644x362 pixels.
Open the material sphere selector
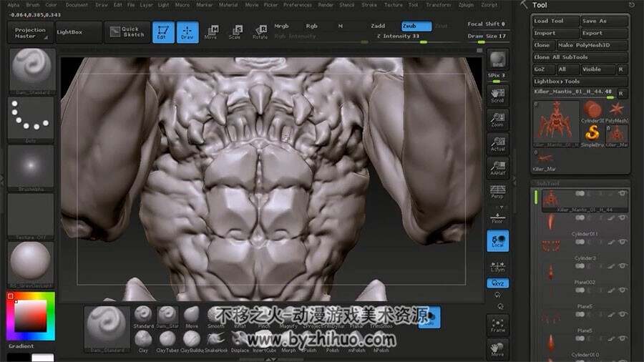click(x=31, y=264)
